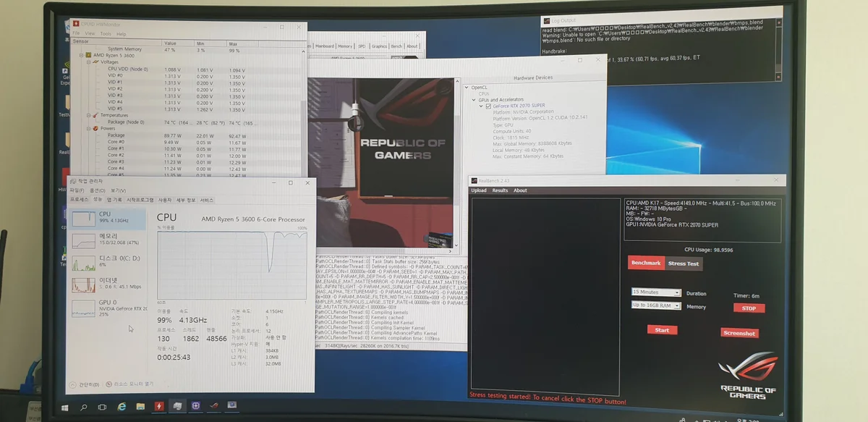The image size is (868, 422).
Task: Open View menu in HWMonitor
Action: [x=90, y=33]
